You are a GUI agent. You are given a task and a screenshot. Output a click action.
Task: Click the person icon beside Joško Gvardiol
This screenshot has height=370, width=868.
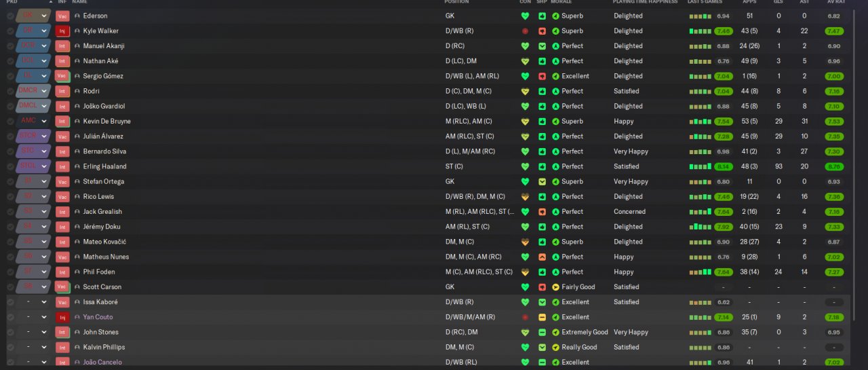[77, 107]
